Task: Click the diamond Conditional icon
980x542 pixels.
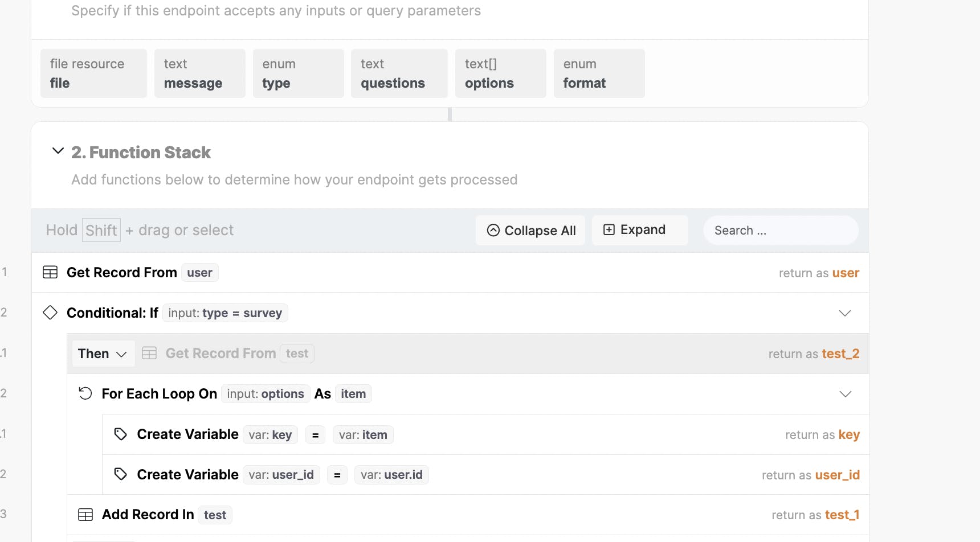Action: pos(50,313)
